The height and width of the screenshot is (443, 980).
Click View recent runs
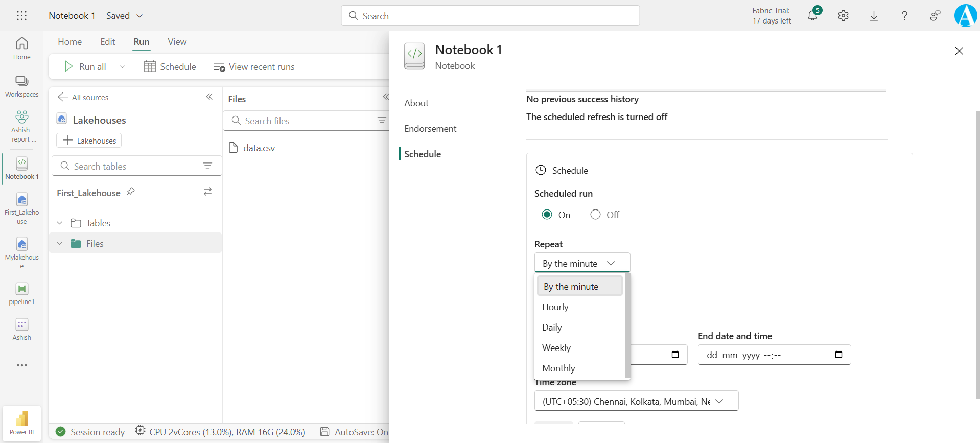pyautogui.click(x=254, y=67)
